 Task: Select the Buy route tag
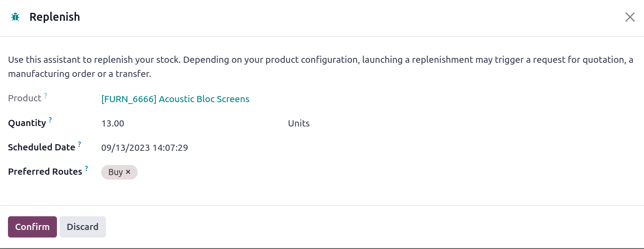tap(115, 172)
